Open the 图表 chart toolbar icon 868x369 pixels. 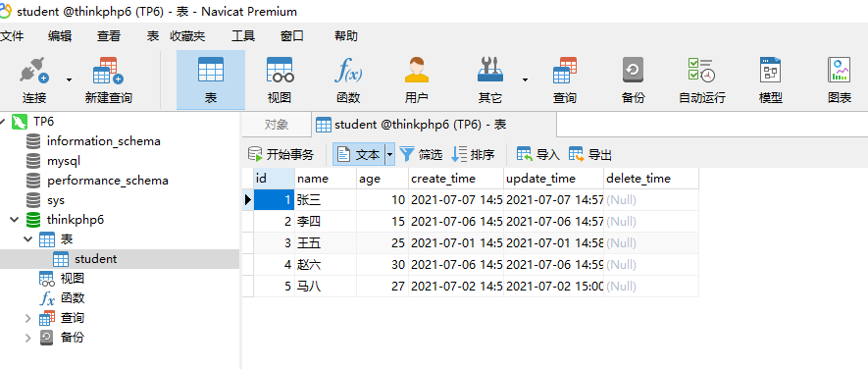click(840, 80)
